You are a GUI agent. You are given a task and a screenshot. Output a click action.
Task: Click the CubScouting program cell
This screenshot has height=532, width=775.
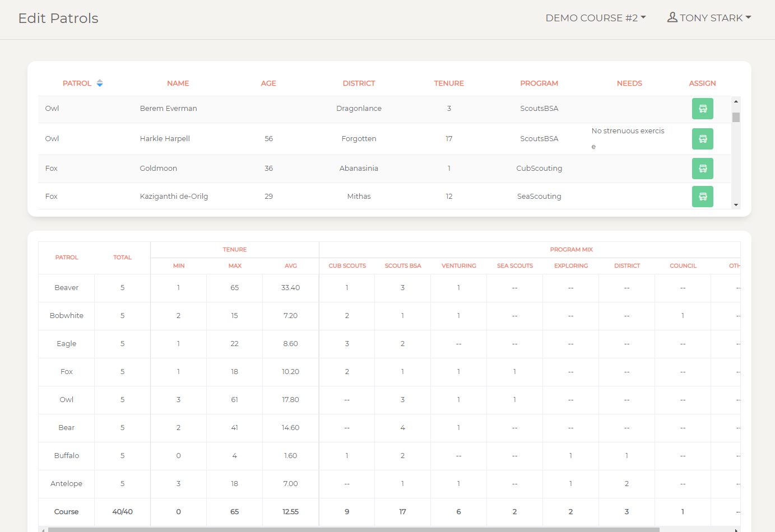pyautogui.click(x=539, y=169)
